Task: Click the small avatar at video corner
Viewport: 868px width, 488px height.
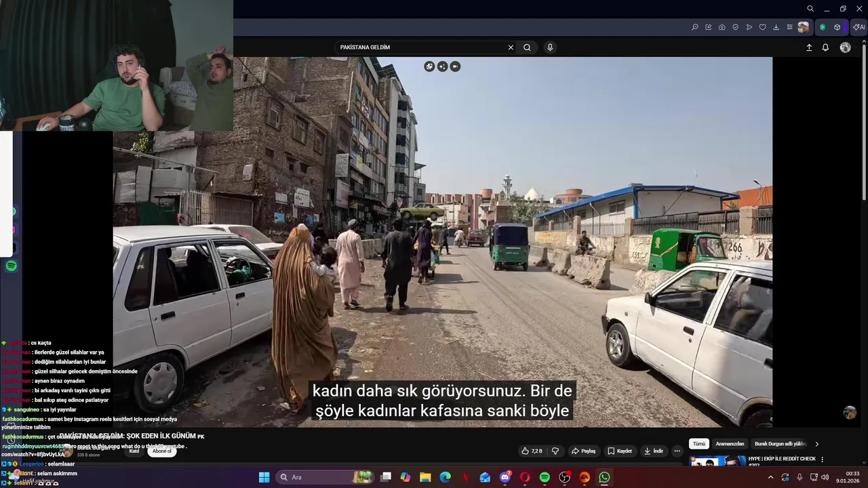Action: pos(850,413)
